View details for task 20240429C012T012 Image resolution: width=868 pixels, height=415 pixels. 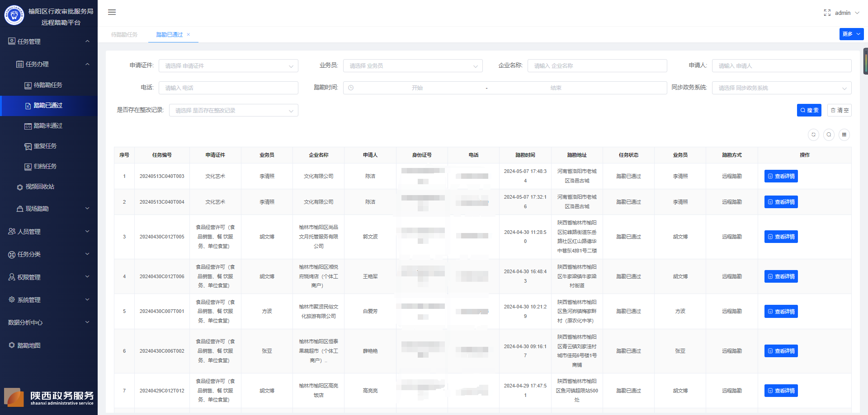point(781,391)
